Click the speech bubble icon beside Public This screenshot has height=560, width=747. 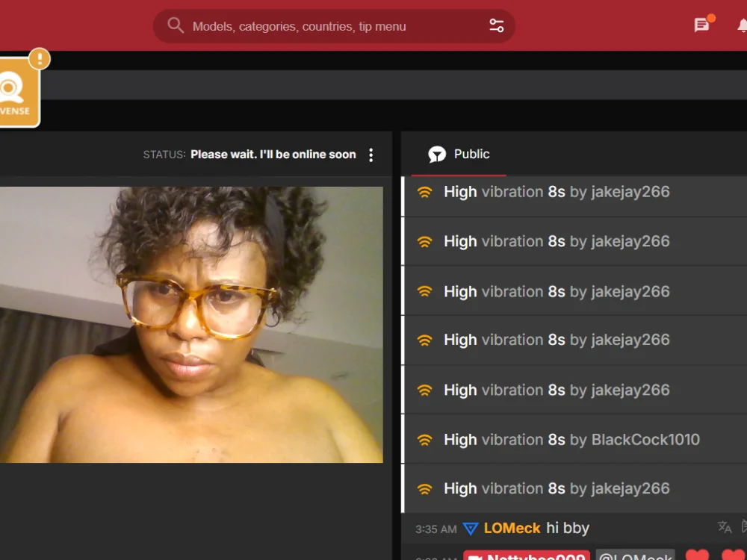437,155
